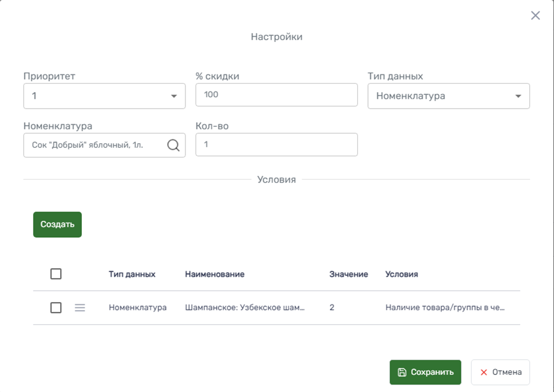Viewport: 554px width, 392px height.
Task: Toggle the select-all checkbox in table header
Action: point(56,274)
